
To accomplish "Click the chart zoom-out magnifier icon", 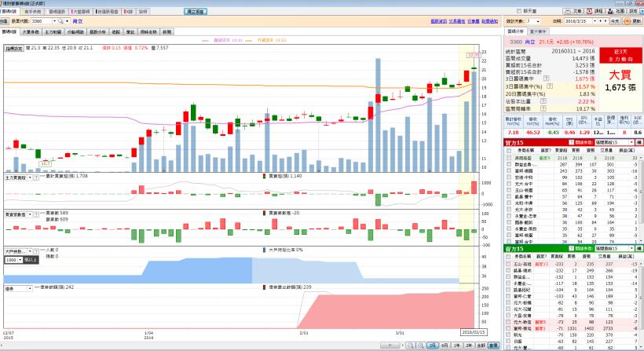I will tap(410, 346).
